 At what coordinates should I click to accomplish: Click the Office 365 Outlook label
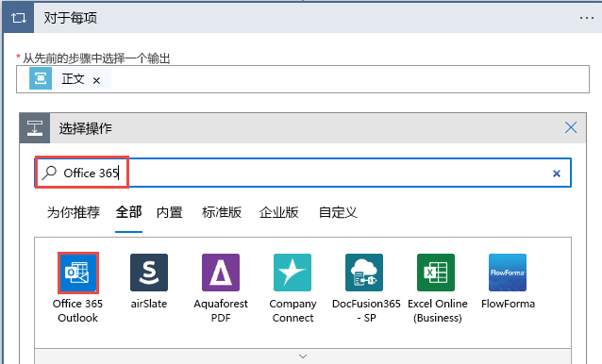78,310
